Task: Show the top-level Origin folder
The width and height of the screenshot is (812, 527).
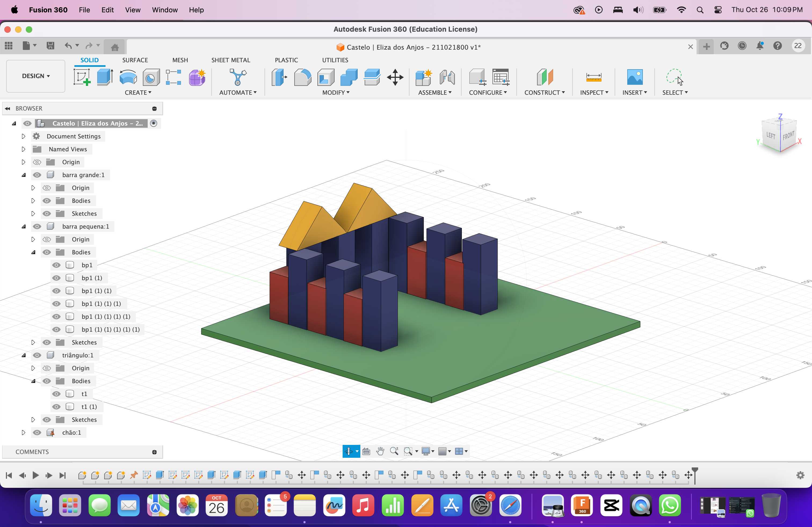Action: point(37,162)
